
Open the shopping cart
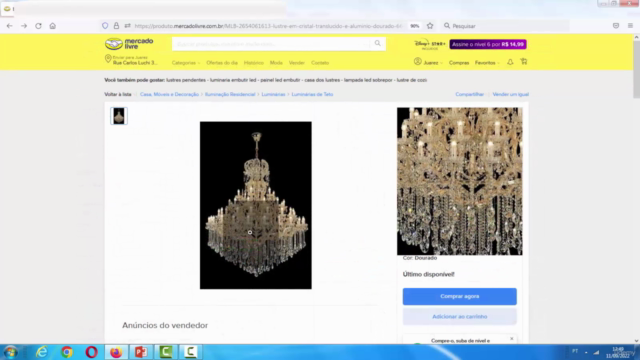pos(524,62)
